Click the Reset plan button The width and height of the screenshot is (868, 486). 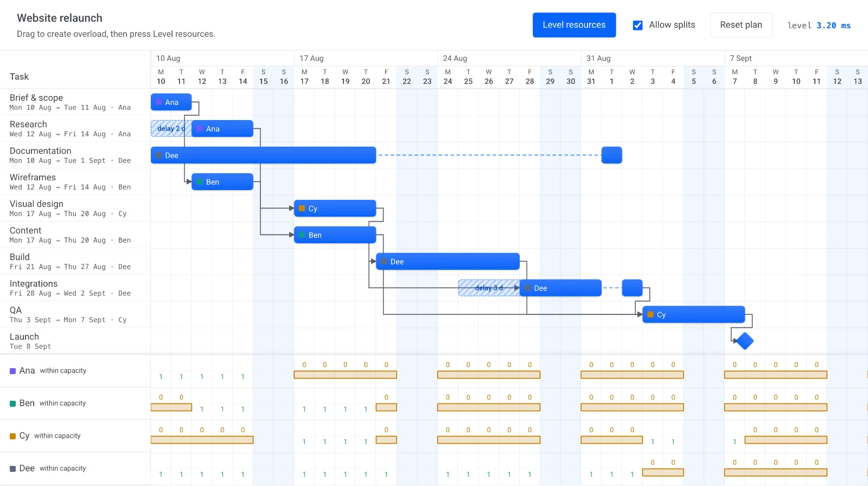tap(741, 25)
